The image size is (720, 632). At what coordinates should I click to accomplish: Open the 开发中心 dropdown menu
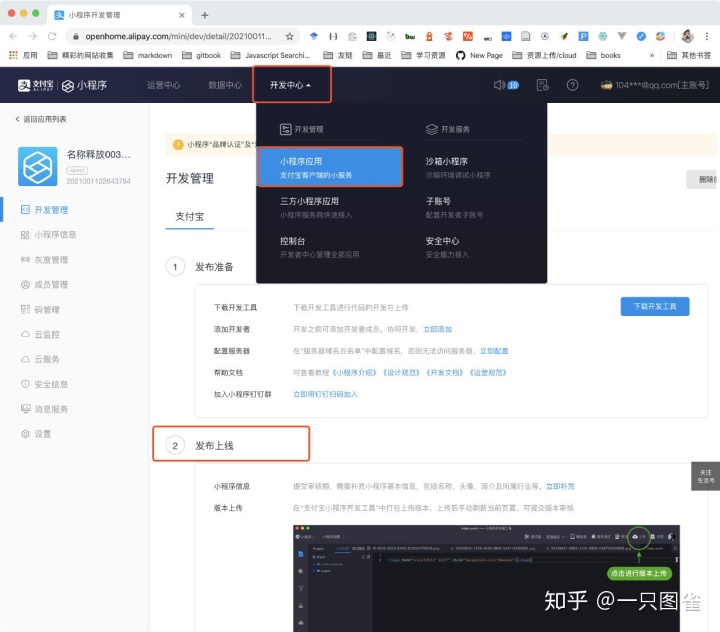coord(291,85)
